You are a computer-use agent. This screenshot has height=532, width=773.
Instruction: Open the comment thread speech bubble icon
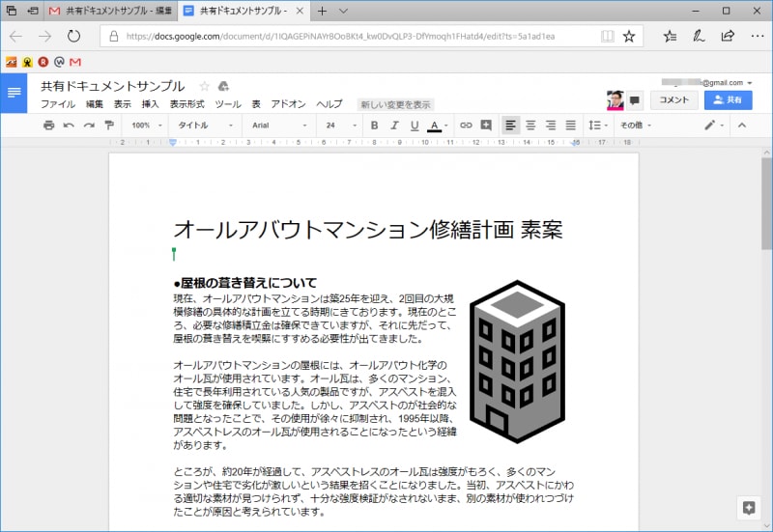pos(635,100)
